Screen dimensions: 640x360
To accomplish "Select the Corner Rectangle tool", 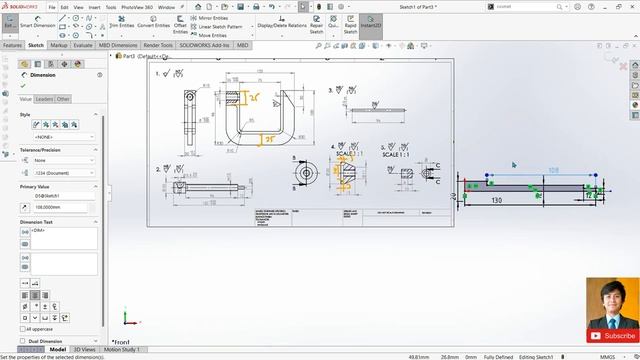I will (x=62, y=27).
